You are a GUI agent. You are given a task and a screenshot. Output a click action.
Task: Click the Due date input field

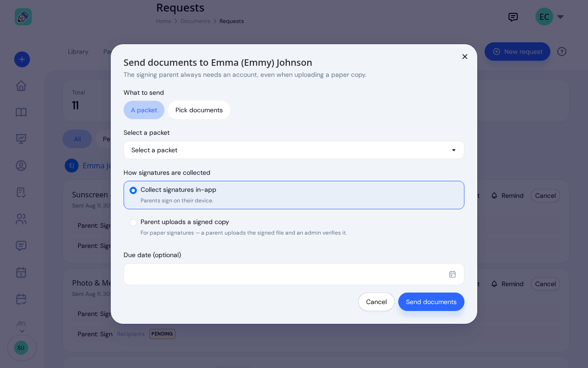click(294, 274)
